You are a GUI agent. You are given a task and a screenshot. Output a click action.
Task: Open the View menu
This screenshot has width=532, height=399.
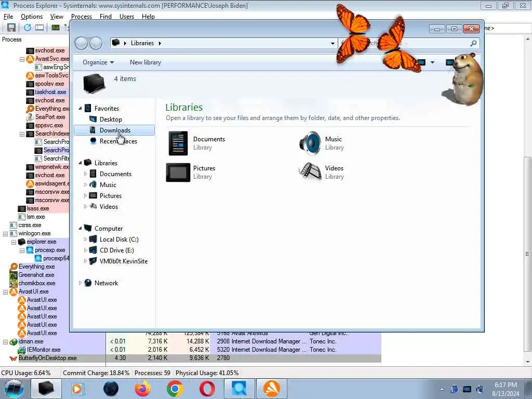pos(57,17)
